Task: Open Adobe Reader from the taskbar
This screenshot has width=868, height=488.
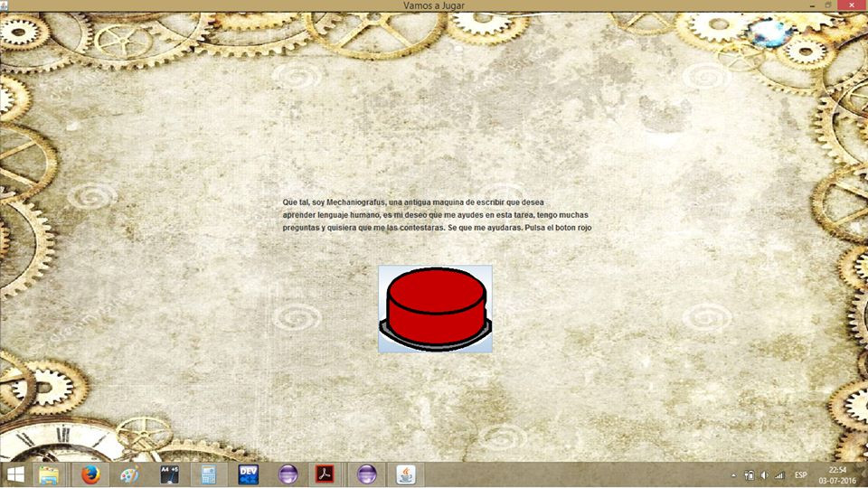Action: (x=325, y=474)
